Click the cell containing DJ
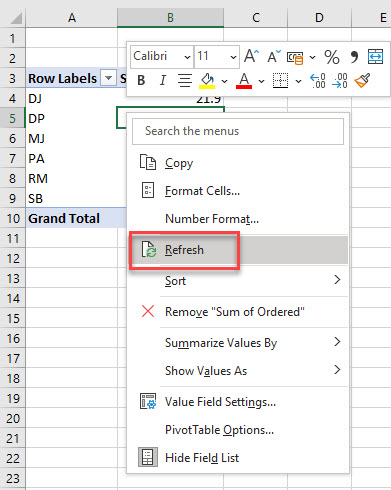Viewport: 391px width, 490px height. (71, 98)
